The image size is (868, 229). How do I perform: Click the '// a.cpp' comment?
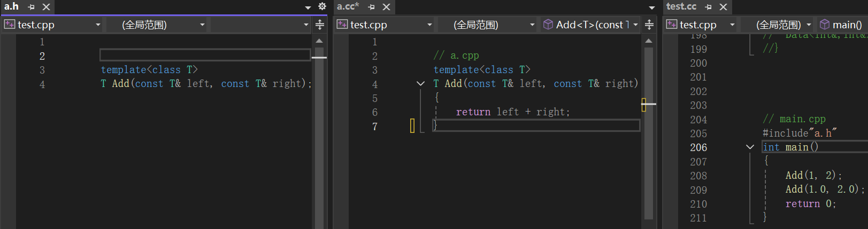[456, 56]
